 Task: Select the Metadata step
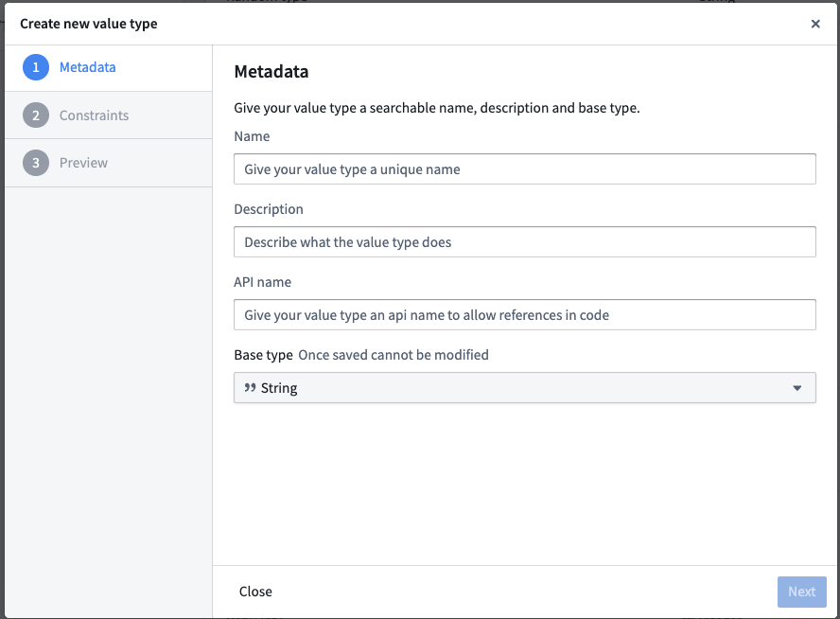coord(108,67)
